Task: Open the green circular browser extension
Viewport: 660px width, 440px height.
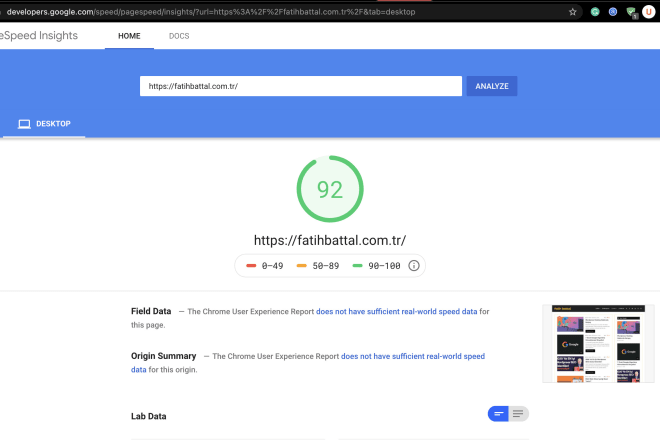Action: click(595, 12)
